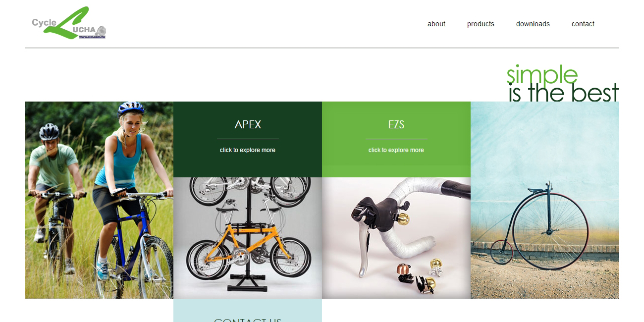Open the mountain bikers photo
Screen dimensions: 644x322
[x=99, y=200]
